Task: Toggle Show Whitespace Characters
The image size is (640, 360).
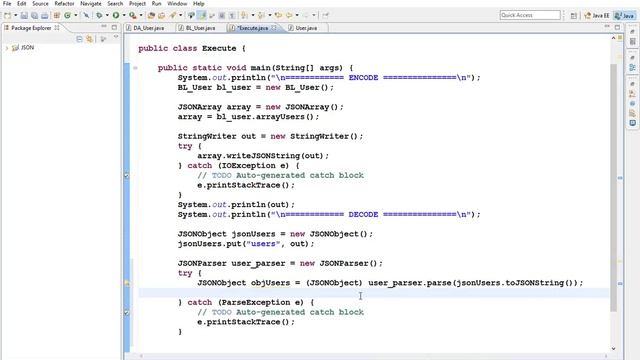Action: coord(232,16)
